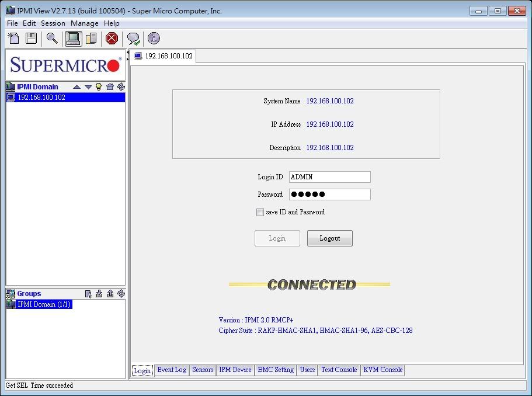Click the move down triangle in IPMI Domain
Image resolution: width=532 pixels, height=396 pixels.
pos(88,87)
